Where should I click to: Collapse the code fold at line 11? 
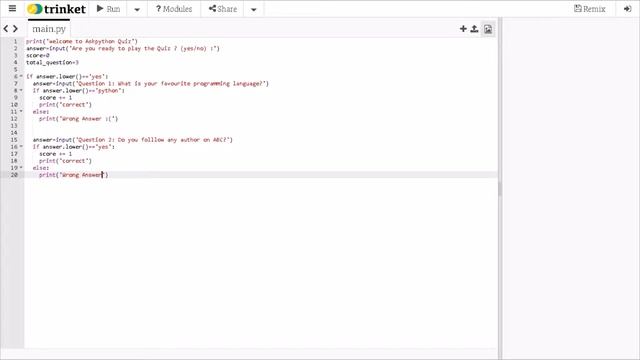point(21,111)
